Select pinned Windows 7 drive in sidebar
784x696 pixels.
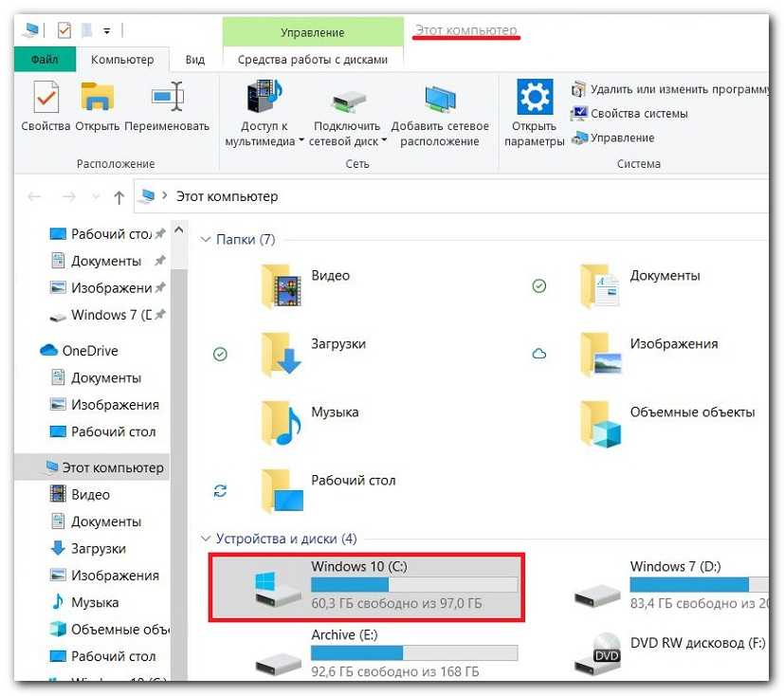point(107,315)
